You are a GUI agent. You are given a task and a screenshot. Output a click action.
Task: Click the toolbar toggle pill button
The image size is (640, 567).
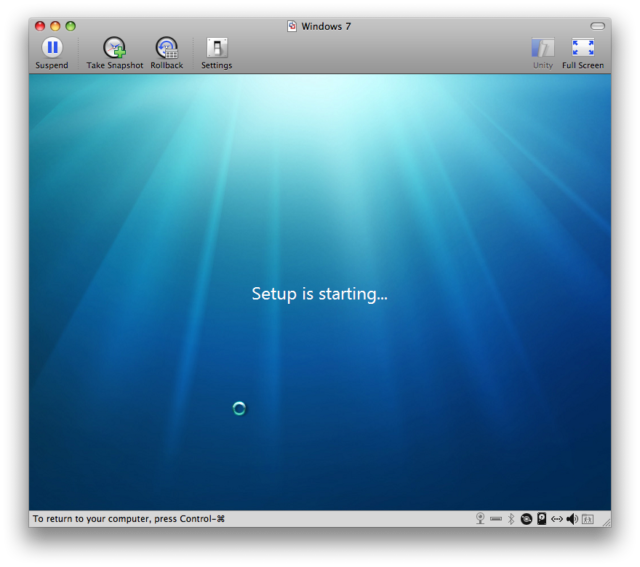pos(598,26)
